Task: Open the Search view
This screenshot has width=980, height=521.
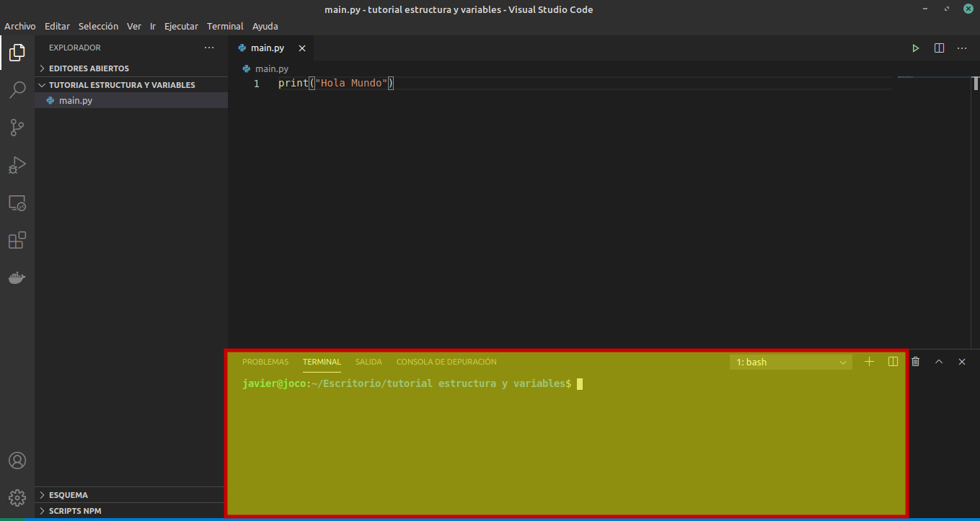Action: pyautogui.click(x=17, y=90)
